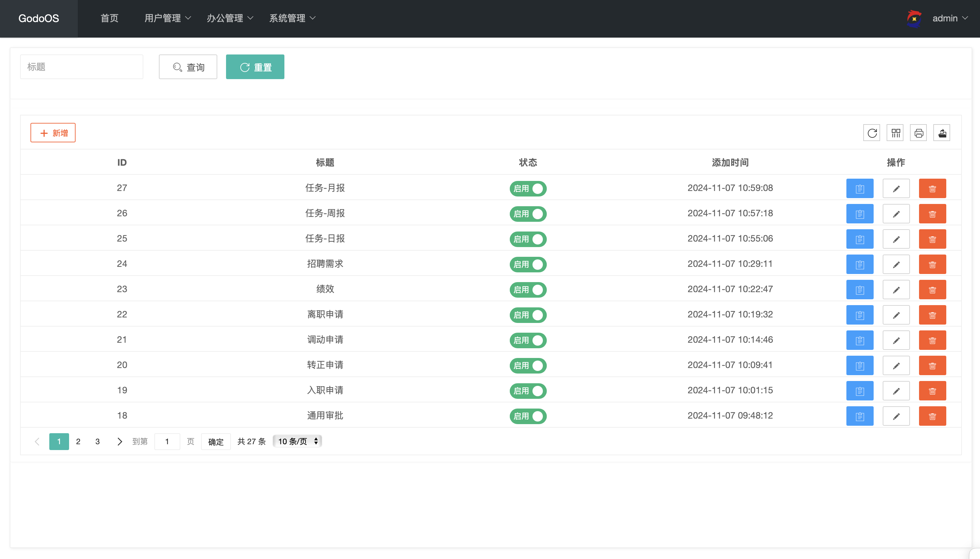Refresh the table data
Viewport: 980px width, 559px height.
[872, 133]
